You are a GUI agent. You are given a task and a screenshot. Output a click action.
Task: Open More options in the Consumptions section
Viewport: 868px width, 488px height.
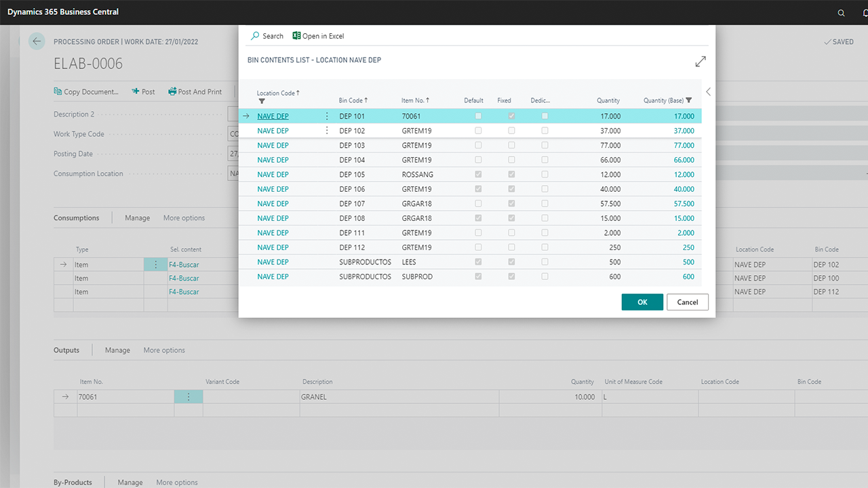click(184, 218)
